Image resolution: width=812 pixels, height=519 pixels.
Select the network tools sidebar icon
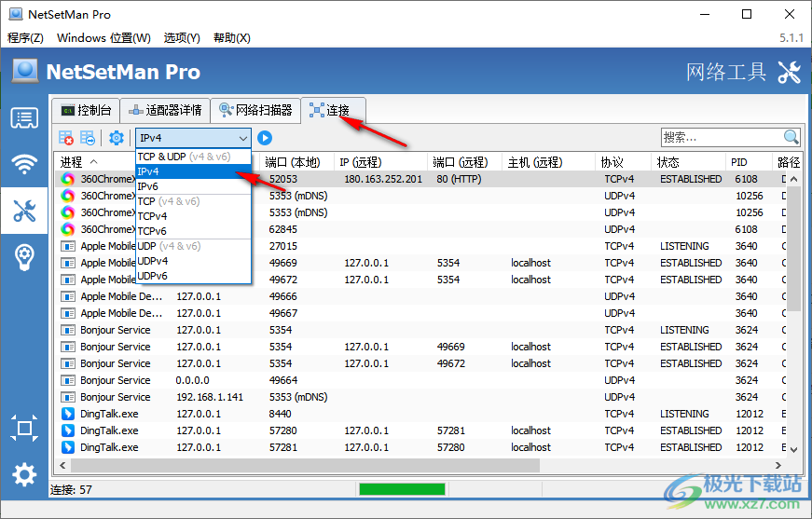pos(24,211)
